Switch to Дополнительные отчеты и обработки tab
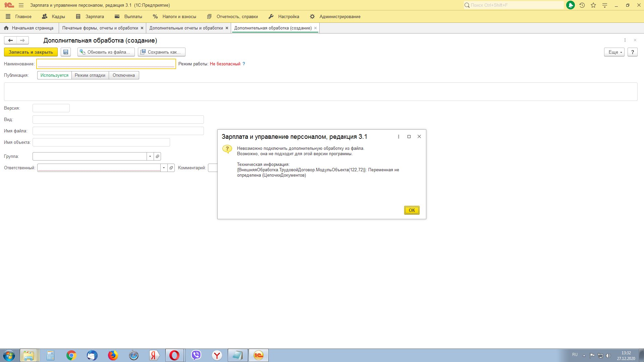 pyautogui.click(x=186, y=28)
